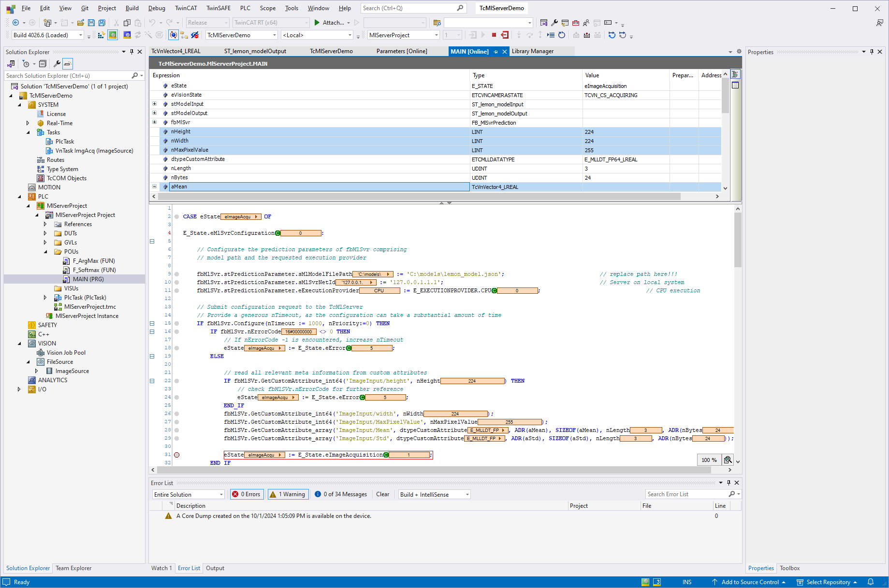The image size is (889, 588).
Task: Click Collapse All in Solution Explorer toolbar
Action: [x=43, y=64]
